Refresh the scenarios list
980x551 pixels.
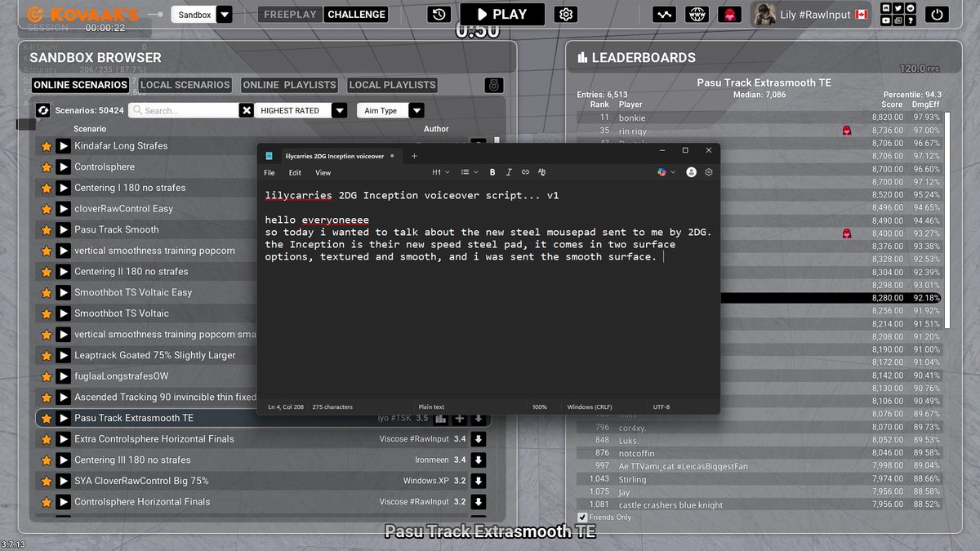point(42,110)
